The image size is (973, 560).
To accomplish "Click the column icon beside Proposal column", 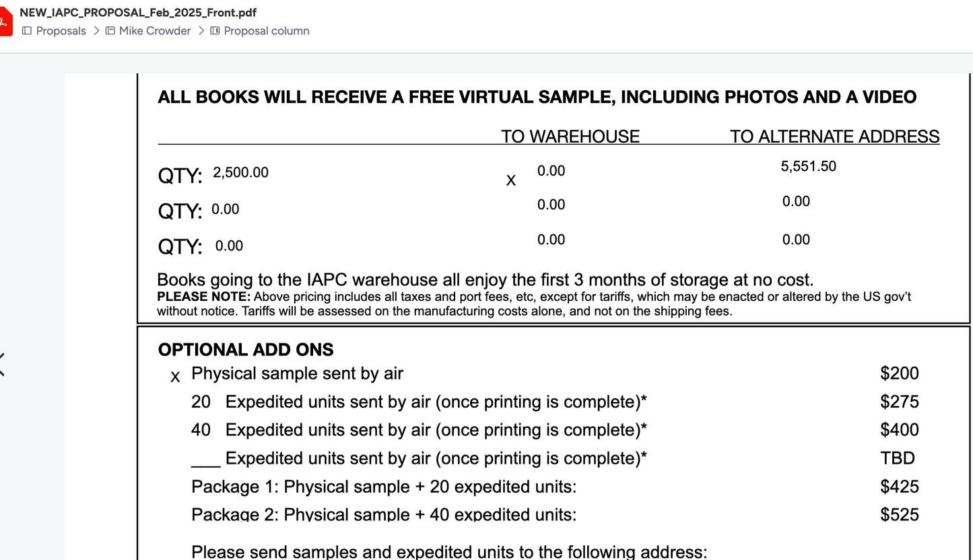I will click(x=215, y=31).
